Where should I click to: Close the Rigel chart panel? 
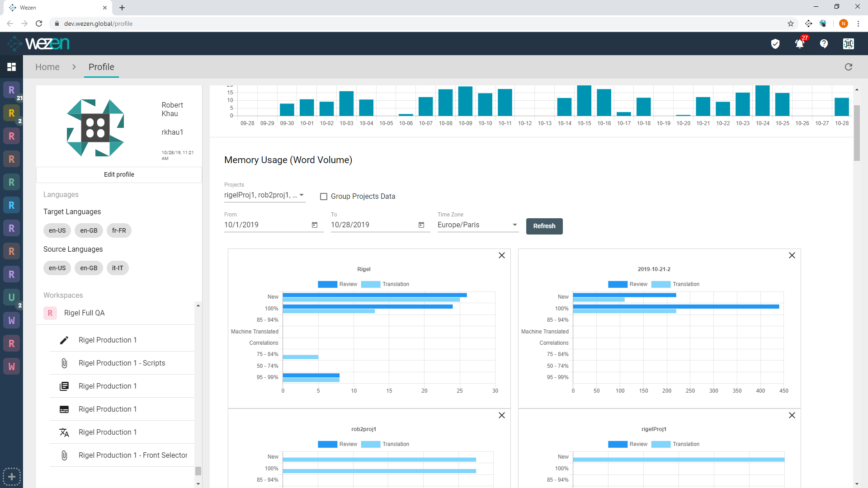(502, 256)
